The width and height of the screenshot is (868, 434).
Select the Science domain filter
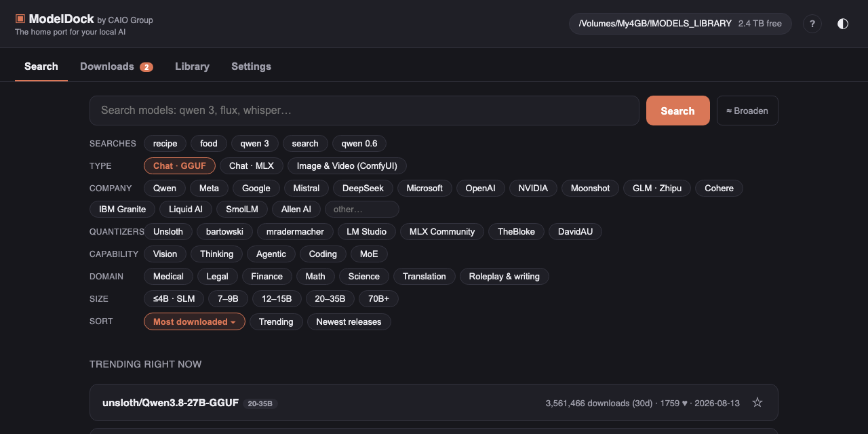tap(364, 276)
